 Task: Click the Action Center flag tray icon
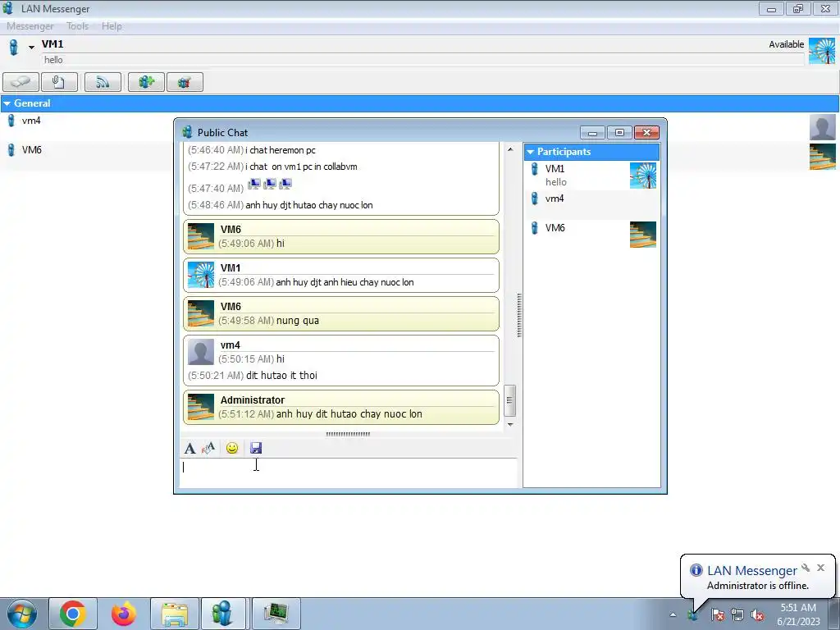(x=717, y=614)
